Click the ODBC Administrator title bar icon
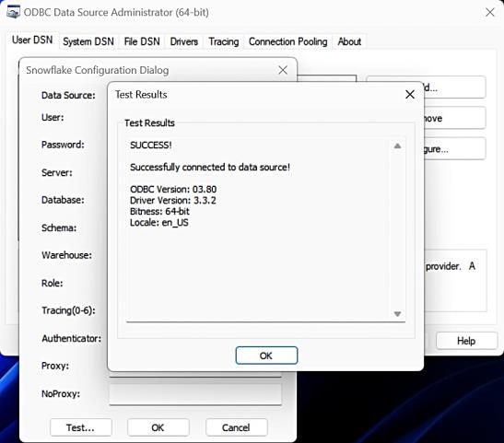The image size is (504, 443). point(13,12)
